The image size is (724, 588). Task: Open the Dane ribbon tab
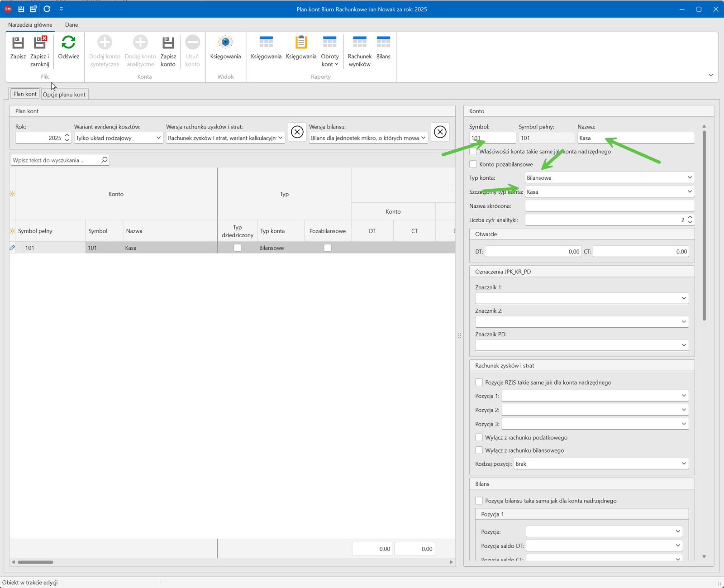(71, 25)
